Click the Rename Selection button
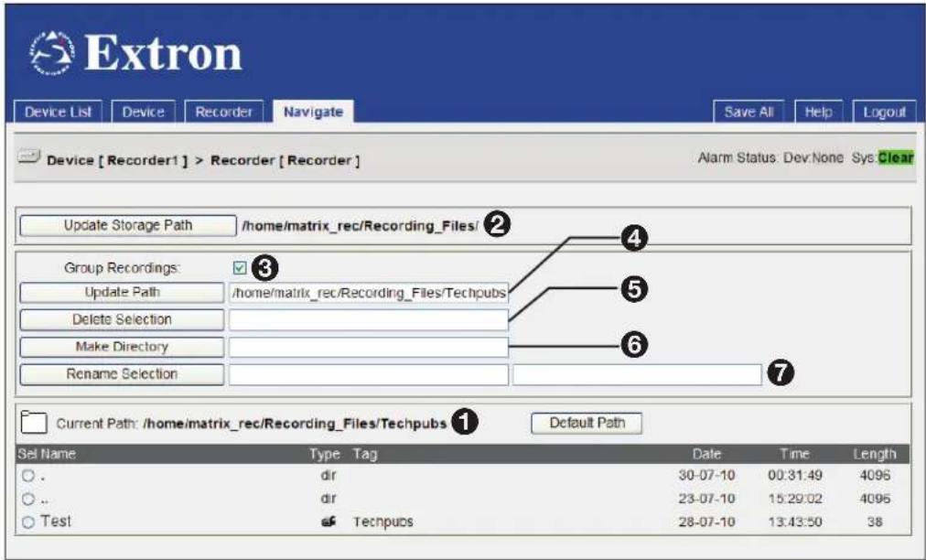The image size is (926, 560). click(x=122, y=374)
